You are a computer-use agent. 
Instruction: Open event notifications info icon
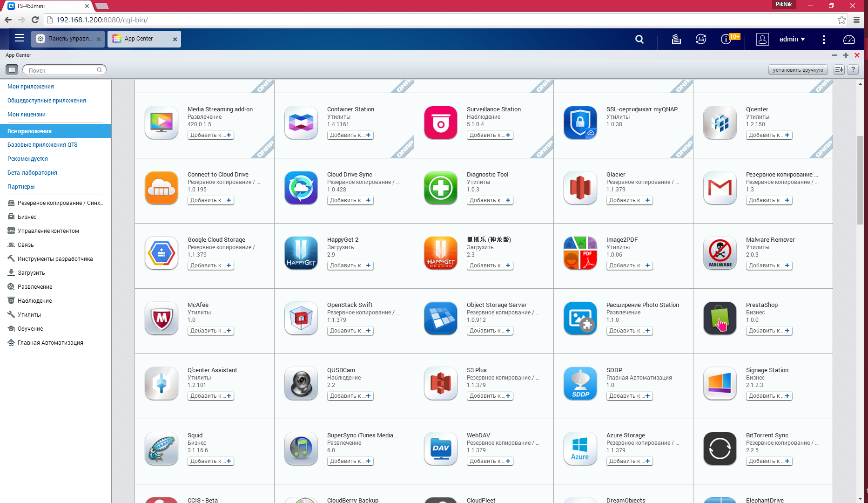pyautogui.click(x=726, y=39)
